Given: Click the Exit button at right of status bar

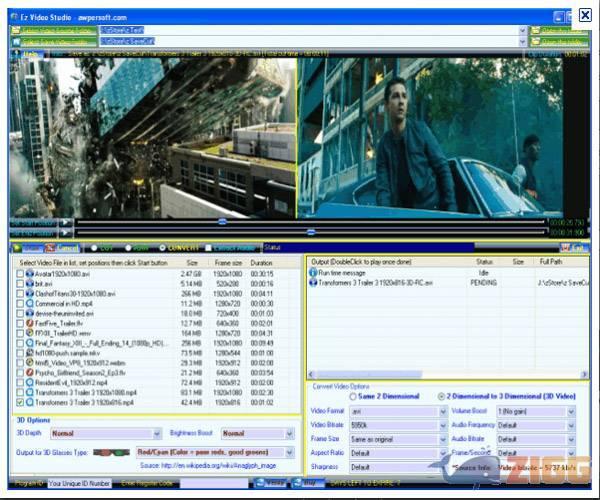Looking at the screenshot, I should (x=575, y=248).
